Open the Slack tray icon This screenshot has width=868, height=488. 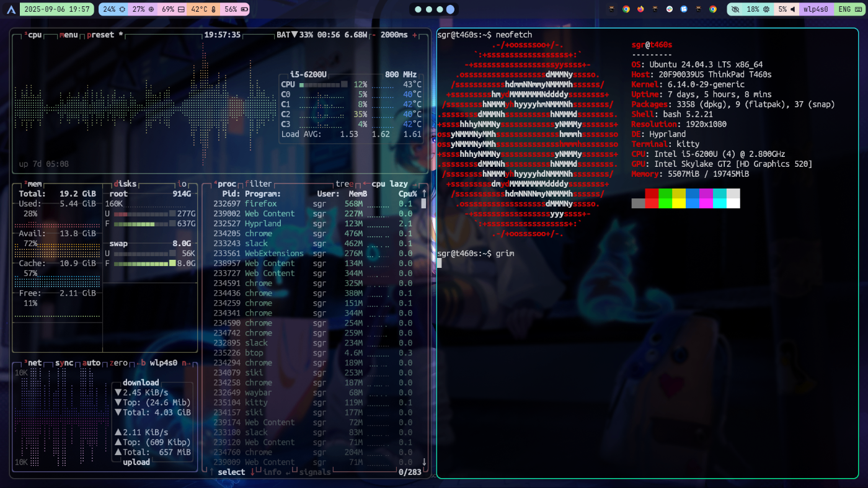click(x=670, y=9)
